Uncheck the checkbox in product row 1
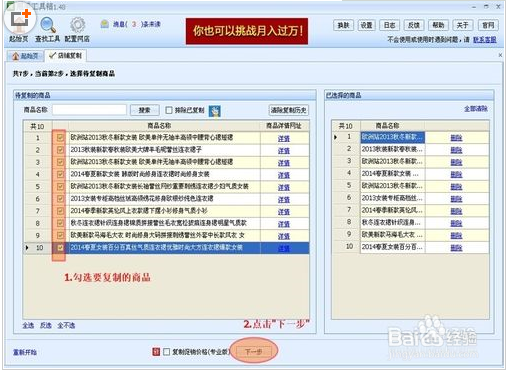The width and height of the screenshot is (506, 373). 60,138
